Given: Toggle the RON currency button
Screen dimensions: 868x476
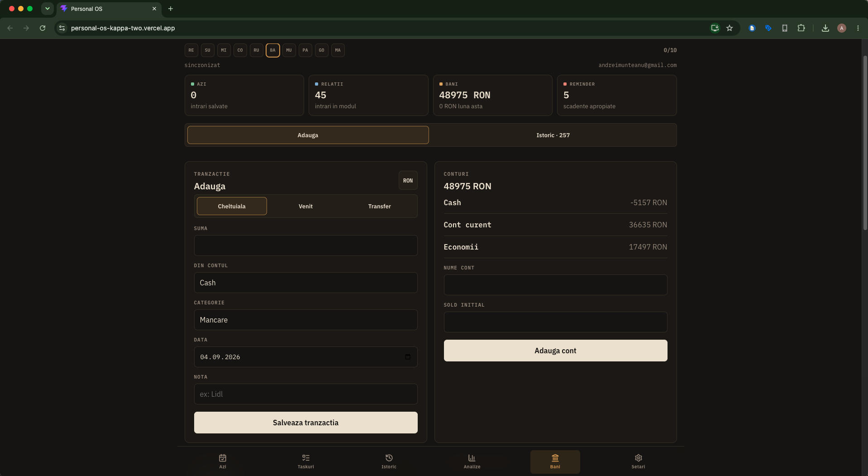Looking at the screenshot, I should tap(408, 181).
